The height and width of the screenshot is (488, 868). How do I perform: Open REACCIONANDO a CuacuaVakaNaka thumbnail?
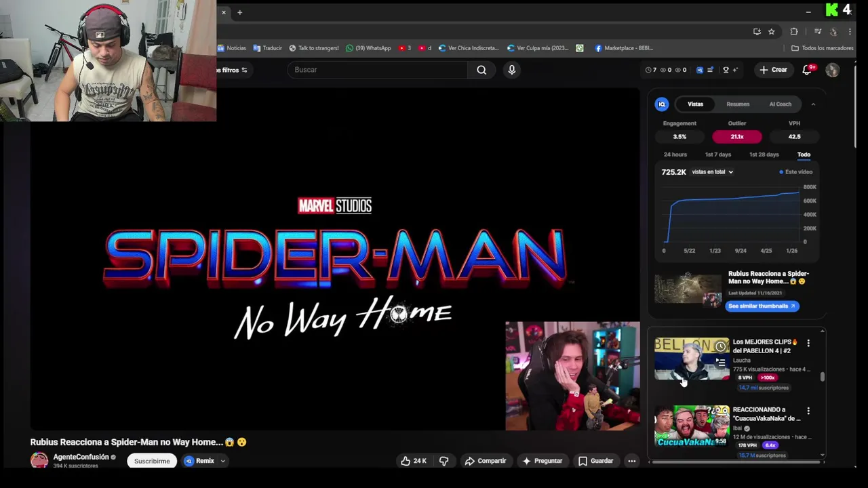click(692, 426)
